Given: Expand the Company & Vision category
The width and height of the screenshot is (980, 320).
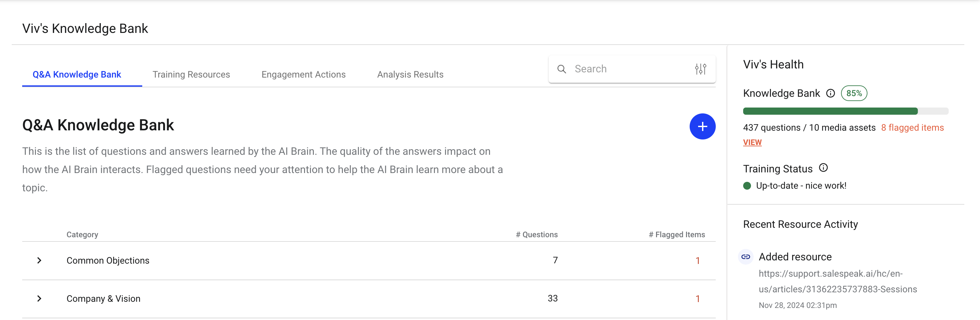Looking at the screenshot, I should click(x=39, y=298).
